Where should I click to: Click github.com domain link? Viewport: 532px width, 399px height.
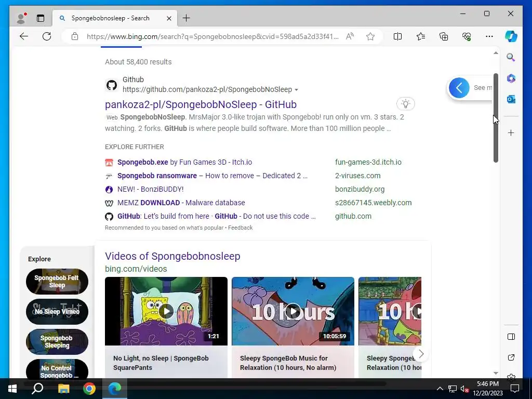(353, 217)
